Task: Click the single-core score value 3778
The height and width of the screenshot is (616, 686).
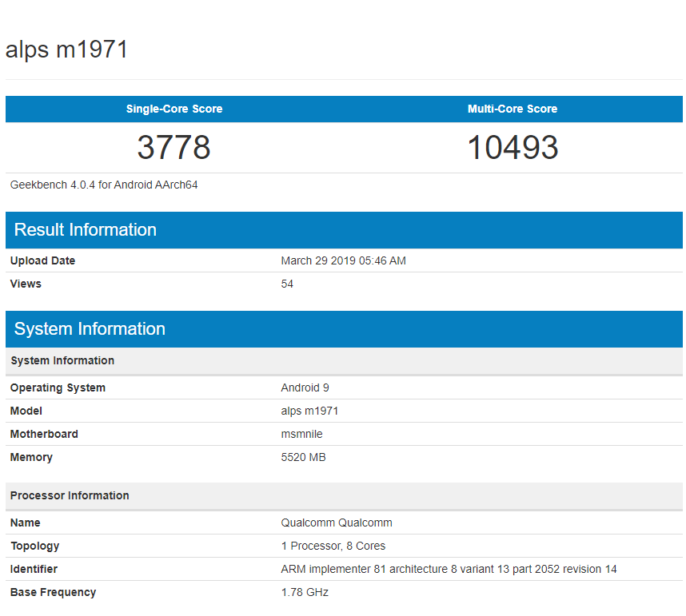Action: [x=174, y=147]
